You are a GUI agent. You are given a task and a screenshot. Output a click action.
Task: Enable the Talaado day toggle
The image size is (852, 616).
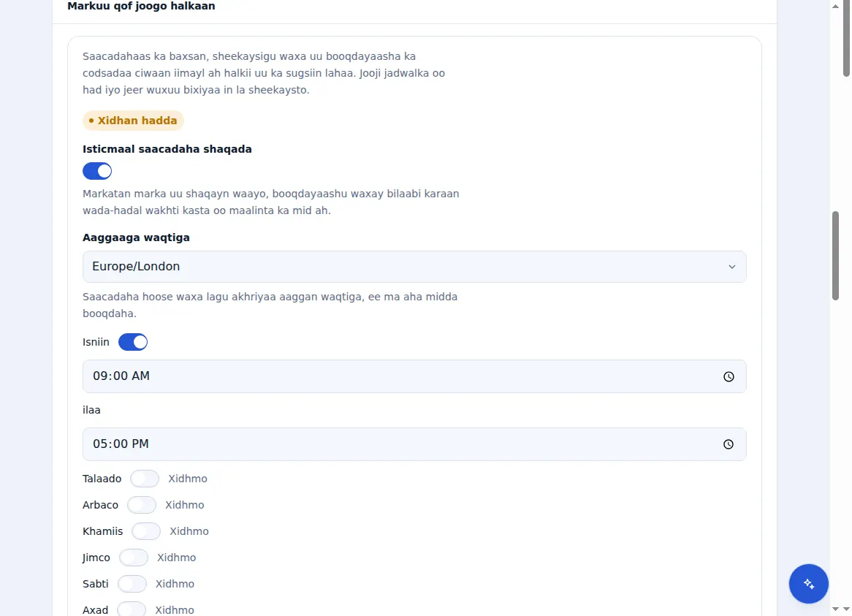pyautogui.click(x=145, y=479)
